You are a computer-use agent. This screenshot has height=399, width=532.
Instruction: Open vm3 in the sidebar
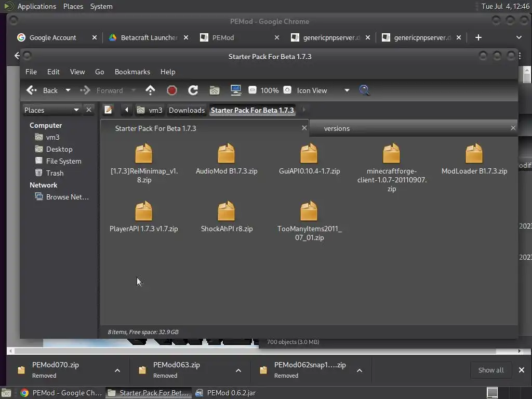tap(52, 137)
